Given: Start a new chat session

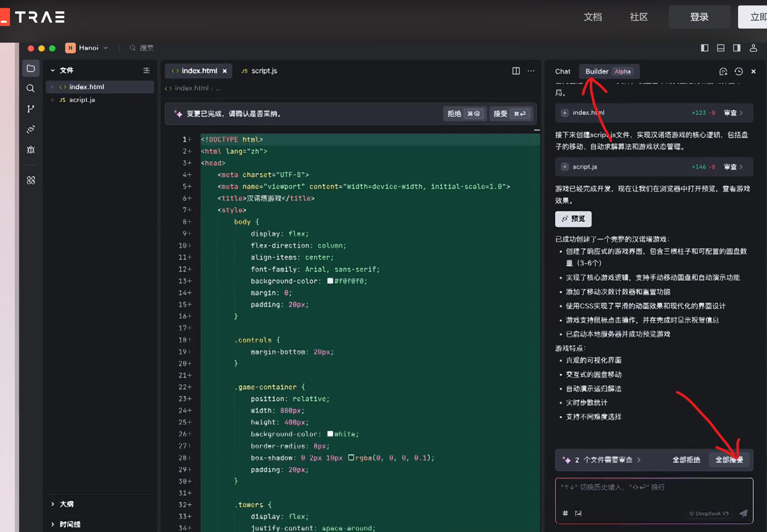Looking at the screenshot, I should (x=723, y=71).
